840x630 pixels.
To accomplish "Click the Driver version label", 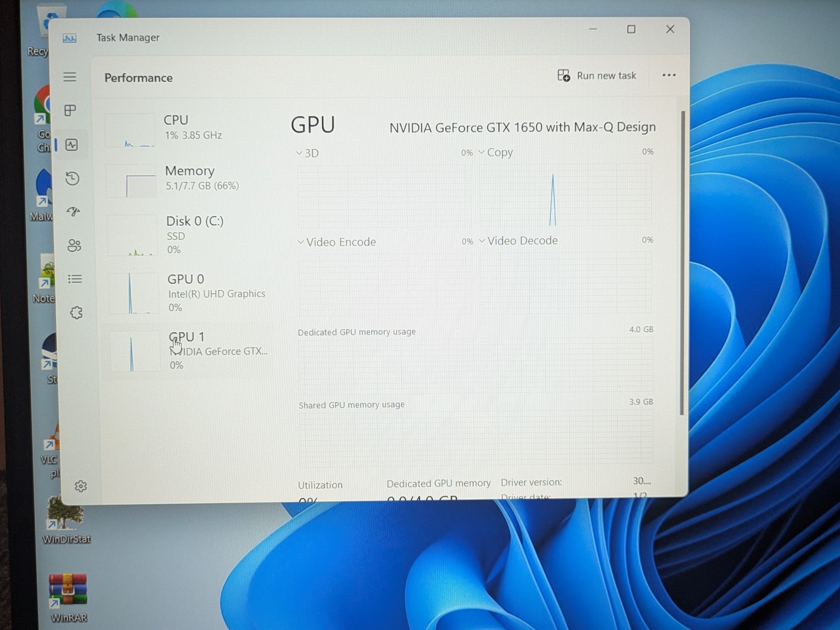I will 531,482.
